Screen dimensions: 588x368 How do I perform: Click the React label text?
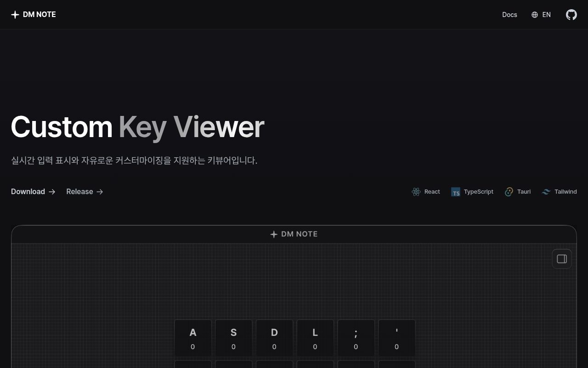(432, 192)
